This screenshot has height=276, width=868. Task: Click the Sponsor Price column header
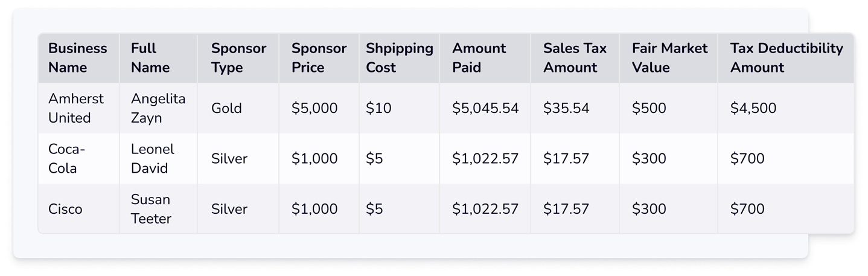319,58
